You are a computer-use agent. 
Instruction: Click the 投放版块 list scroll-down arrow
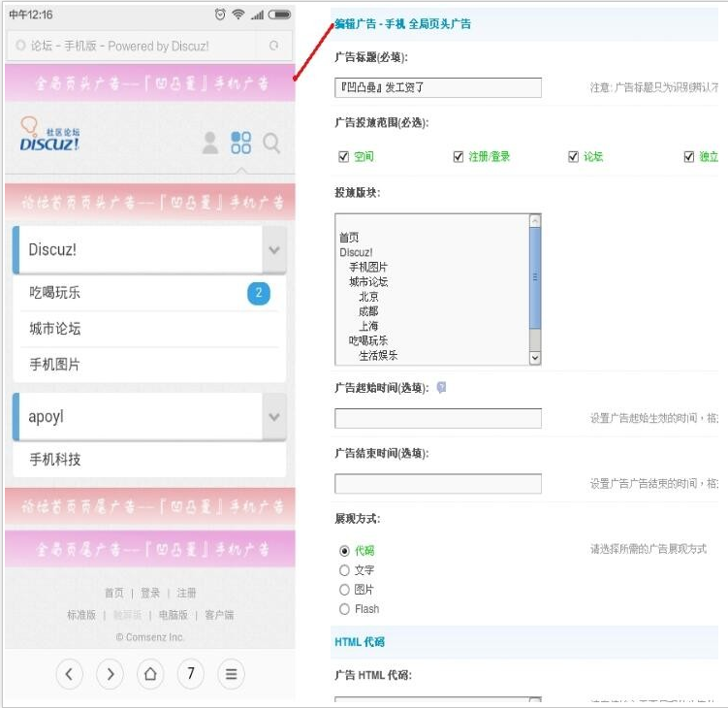[x=535, y=358]
